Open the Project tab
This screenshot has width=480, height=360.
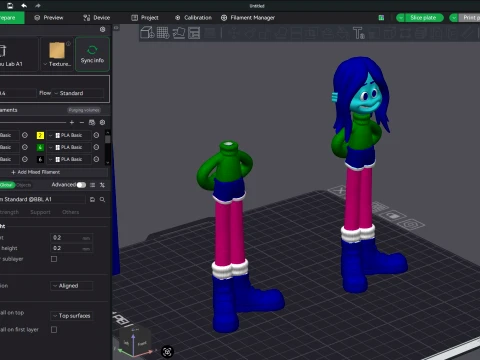145,18
